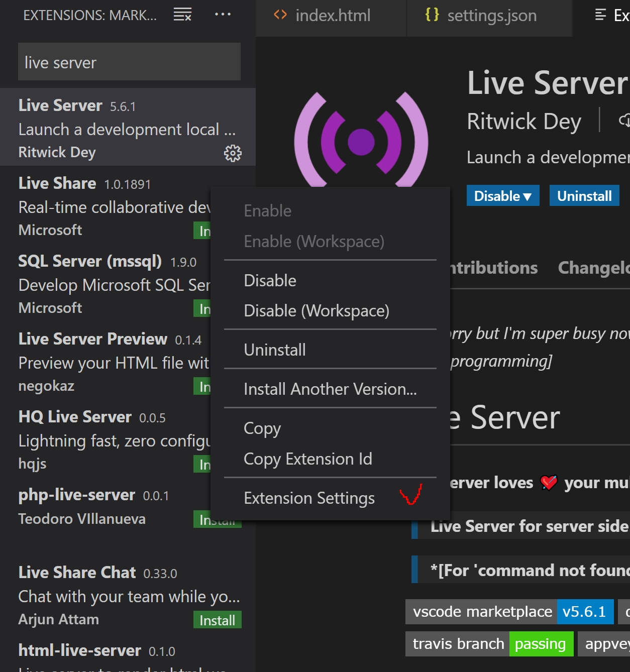Click Live Server version 5.6.1 text

tap(123, 106)
